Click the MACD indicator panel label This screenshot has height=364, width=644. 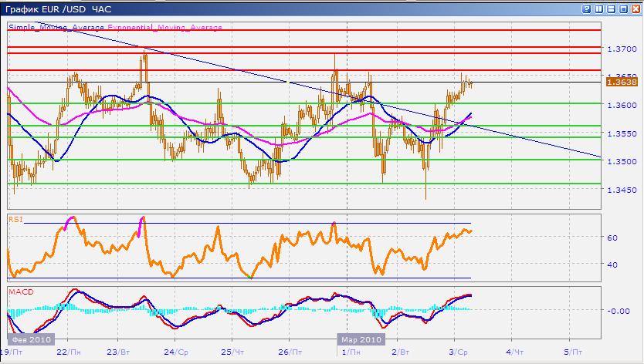tap(19, 292)
